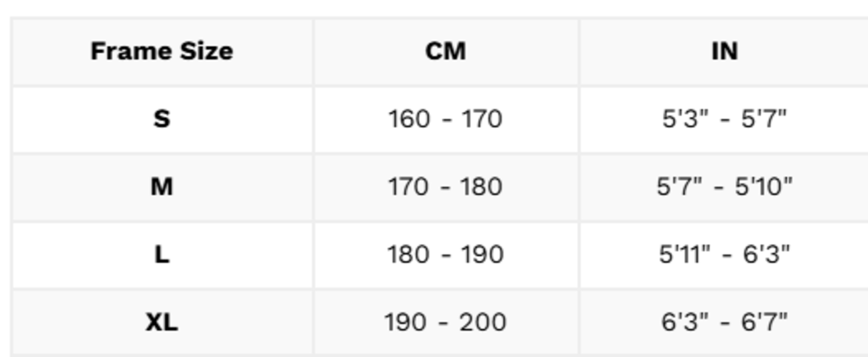Select the S frame size cell
The height and width of the screenshot is (357, 868).
(x=161, y=119)
